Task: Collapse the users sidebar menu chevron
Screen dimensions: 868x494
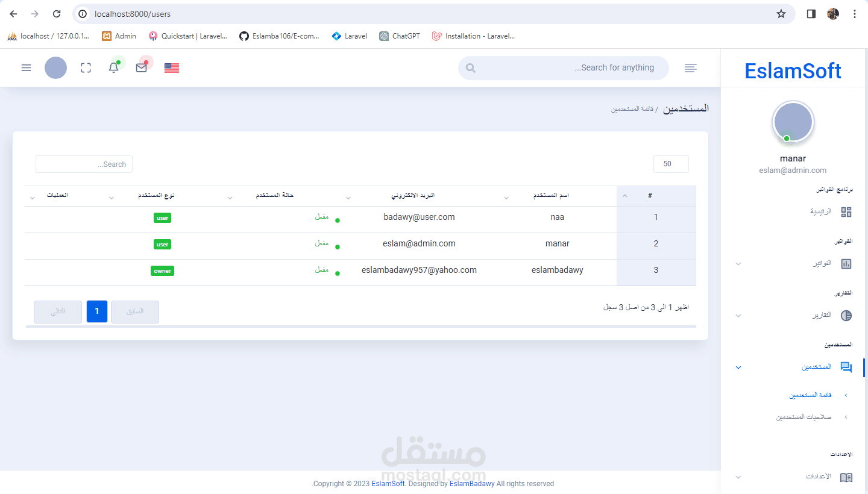Action: (738, 367)
